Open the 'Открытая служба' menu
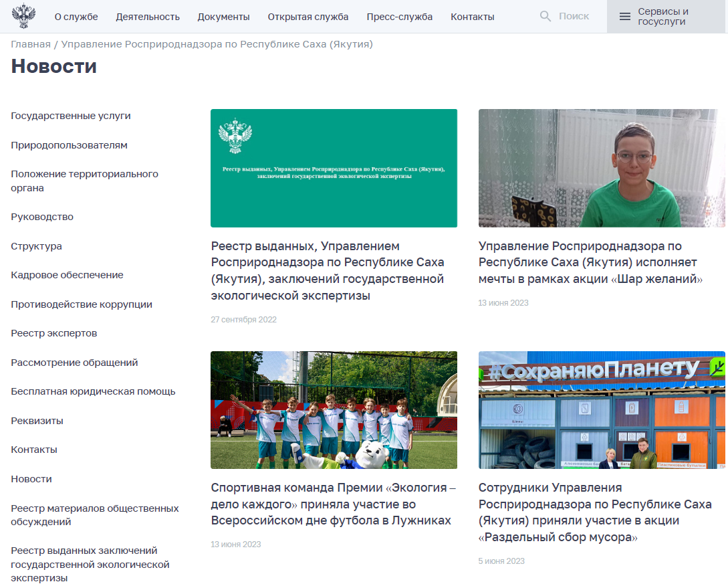The height and width of the screenshot is (586, 728). tap(308, 17)
